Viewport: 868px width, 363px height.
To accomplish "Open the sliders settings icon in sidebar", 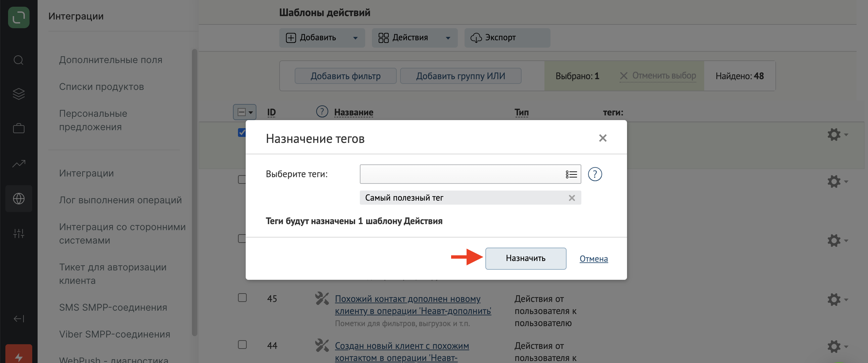I will (x=18, y=233).
